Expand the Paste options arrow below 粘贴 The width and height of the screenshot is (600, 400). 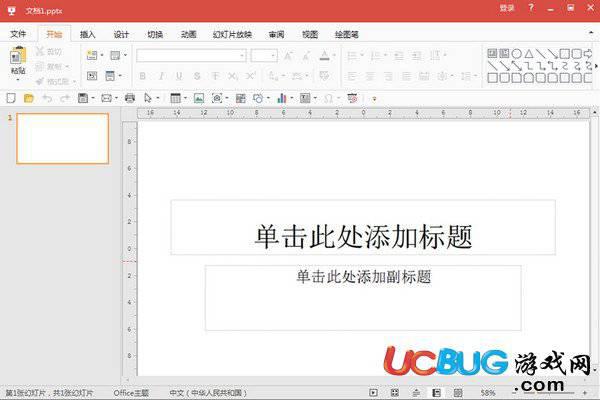pyautogui.click(x=18, y=80)
